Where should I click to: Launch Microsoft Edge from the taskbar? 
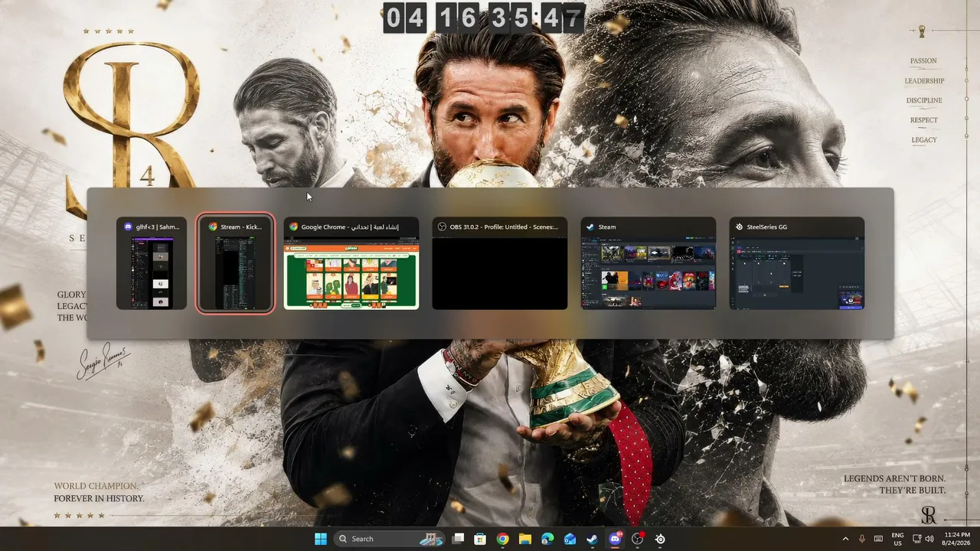(547, 539)
